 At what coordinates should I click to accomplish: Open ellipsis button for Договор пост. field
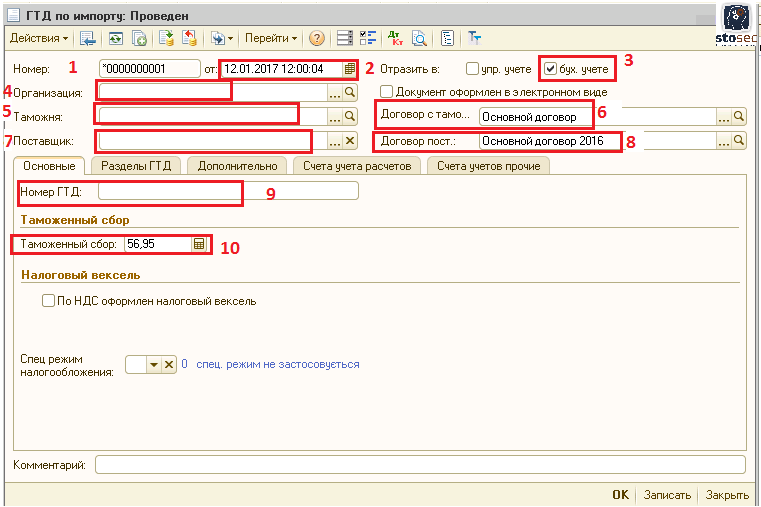click(724, 141)
